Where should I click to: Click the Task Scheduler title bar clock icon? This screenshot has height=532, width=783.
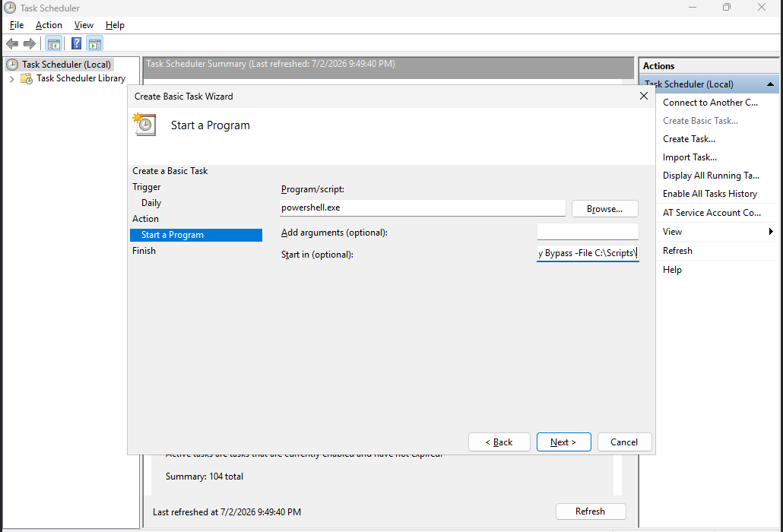pos(9,8)
